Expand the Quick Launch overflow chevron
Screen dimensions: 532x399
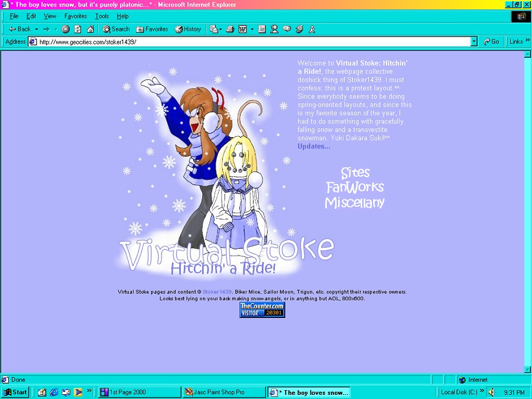click(89, 391)
